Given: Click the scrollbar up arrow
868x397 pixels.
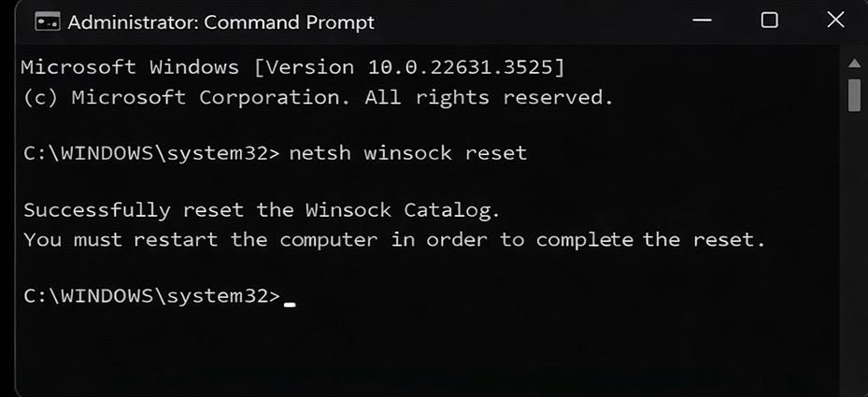Looking at the screenshot, I should point(854,64).
